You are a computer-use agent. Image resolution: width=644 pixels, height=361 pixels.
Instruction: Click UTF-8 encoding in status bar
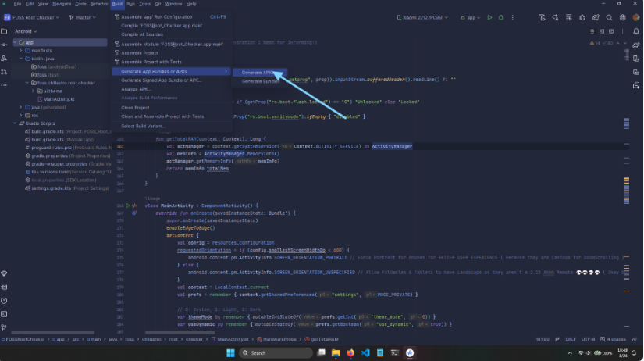(x=588, y=339)
